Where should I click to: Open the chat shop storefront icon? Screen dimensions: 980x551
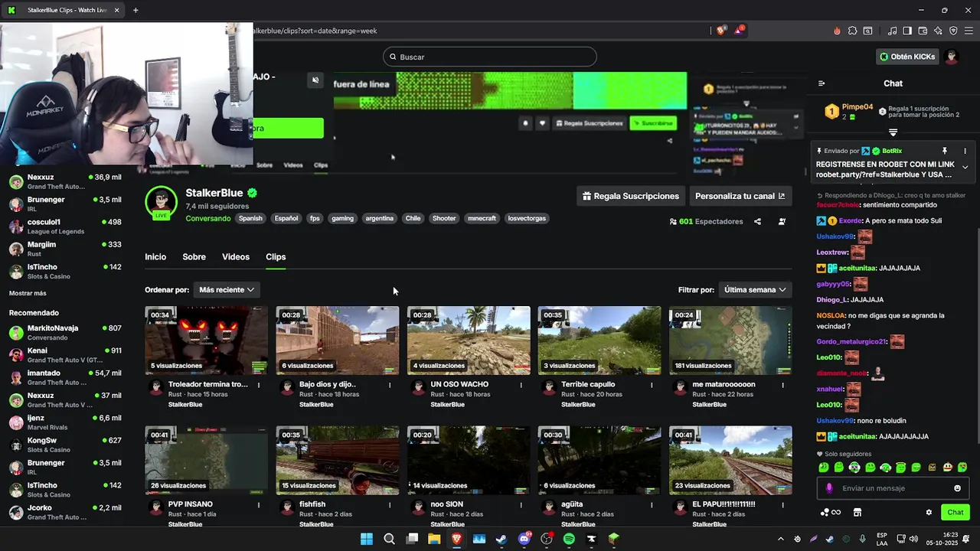click(x=857, y=513)
